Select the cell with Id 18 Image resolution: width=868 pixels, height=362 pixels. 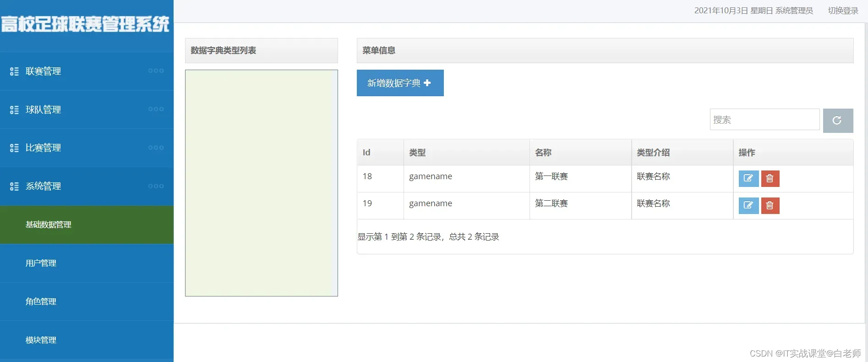380,179
